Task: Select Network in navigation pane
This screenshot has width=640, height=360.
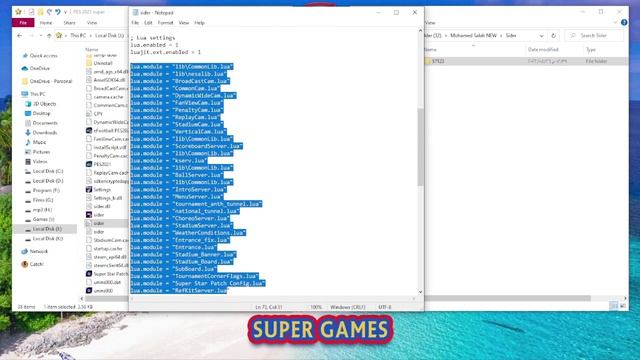Action: (38, 251)
